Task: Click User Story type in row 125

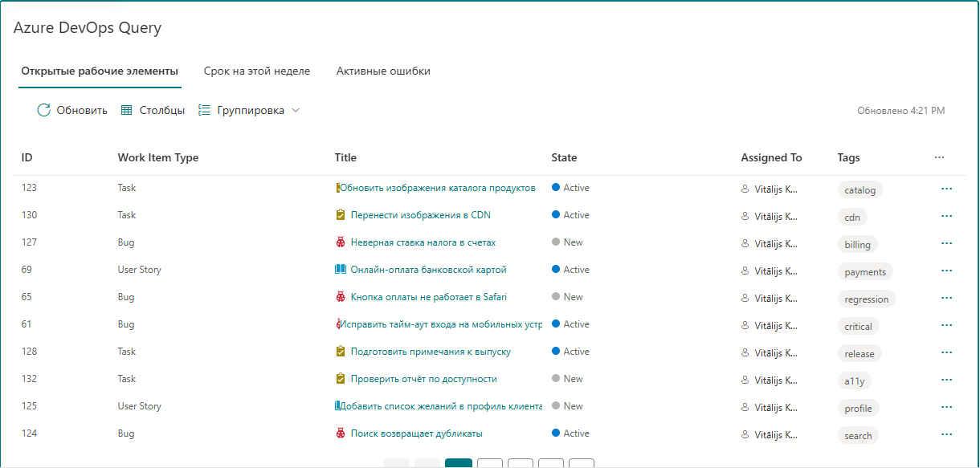Action: coord(140,406)
